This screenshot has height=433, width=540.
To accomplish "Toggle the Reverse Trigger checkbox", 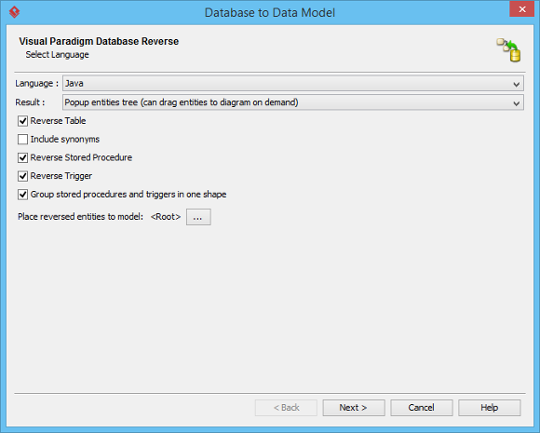I will click(x=23, y=176).
